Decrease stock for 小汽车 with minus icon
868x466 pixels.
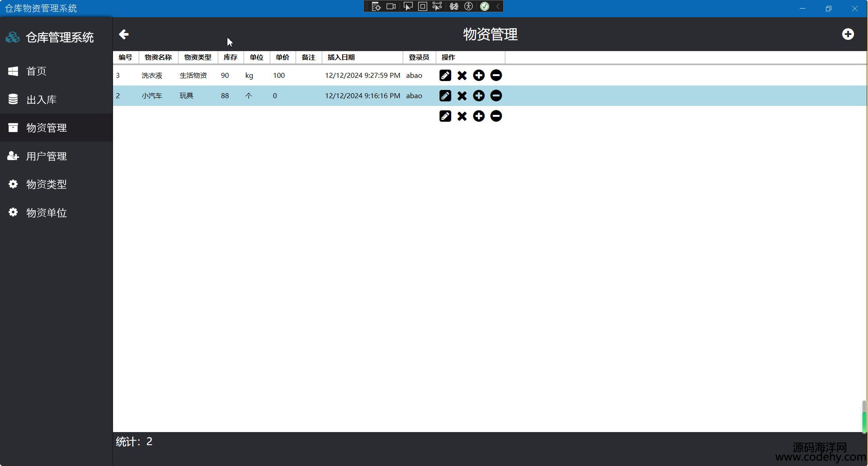(496, 96)
